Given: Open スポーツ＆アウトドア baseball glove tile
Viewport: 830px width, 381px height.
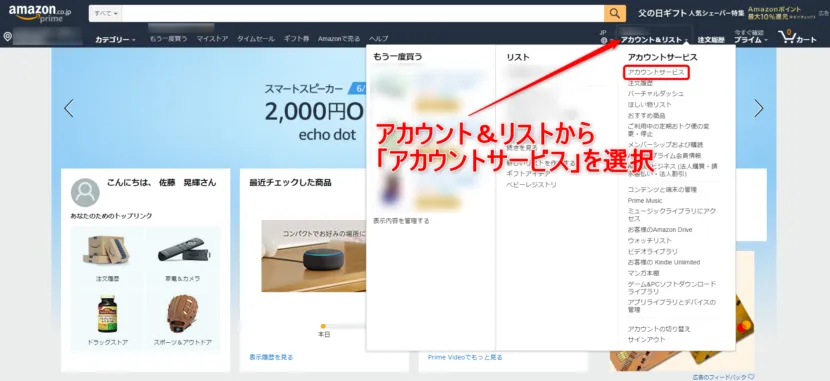Looking at the screenshot, I should click(x=183, y=313).
